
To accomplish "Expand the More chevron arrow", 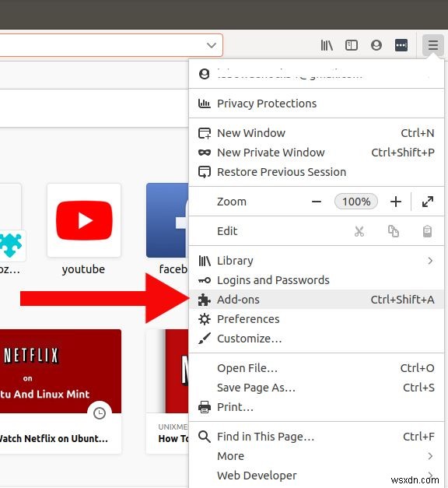I will pos(430,456).
